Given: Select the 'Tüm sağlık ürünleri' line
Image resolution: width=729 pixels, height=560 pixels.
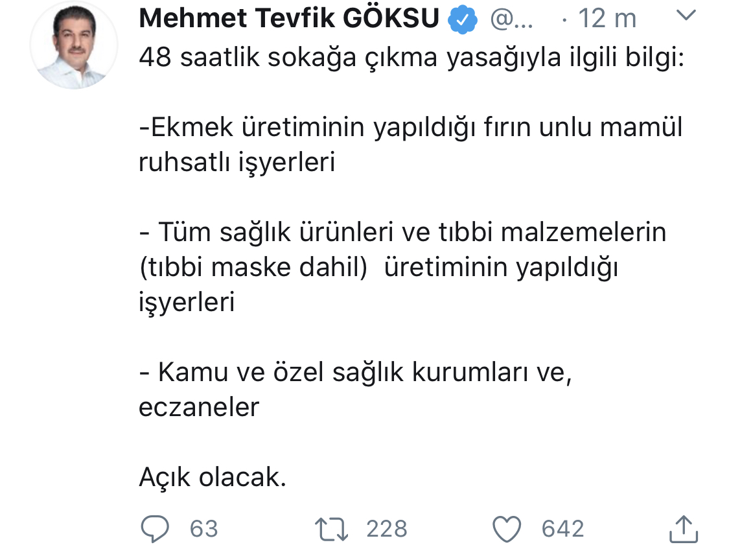Looking at the screenshot, I should [x=402, y=233].
